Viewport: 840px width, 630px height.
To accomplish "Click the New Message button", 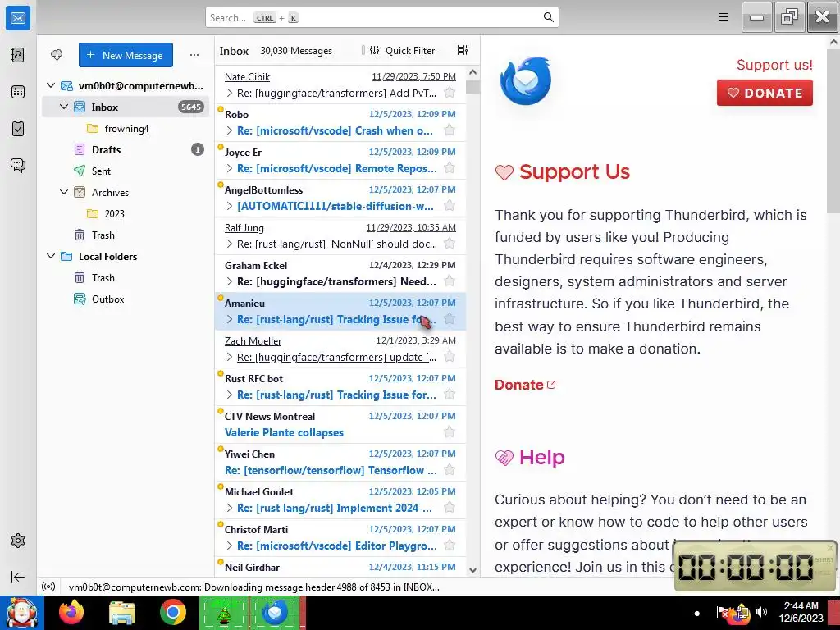I will coord(126,55).
